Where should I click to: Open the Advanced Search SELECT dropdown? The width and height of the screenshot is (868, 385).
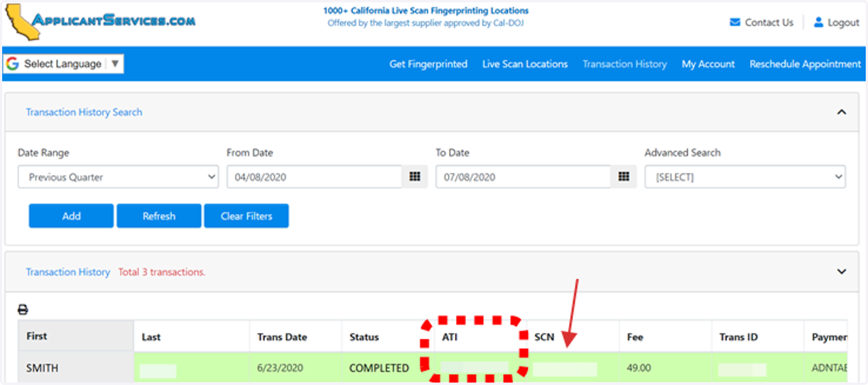(x=745, y=177)
